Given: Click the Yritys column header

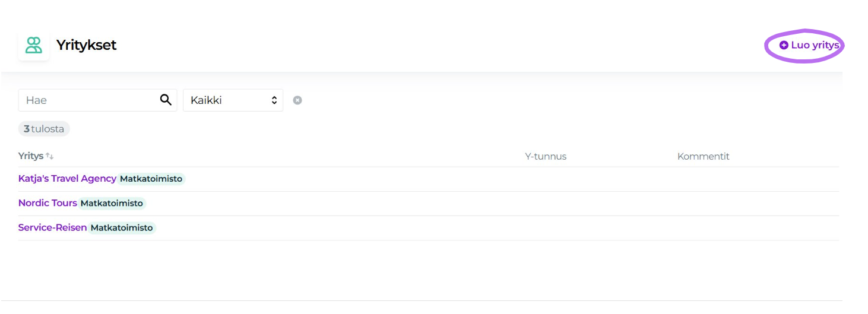Looking at the screenshot, I should [x=31, y=156].
